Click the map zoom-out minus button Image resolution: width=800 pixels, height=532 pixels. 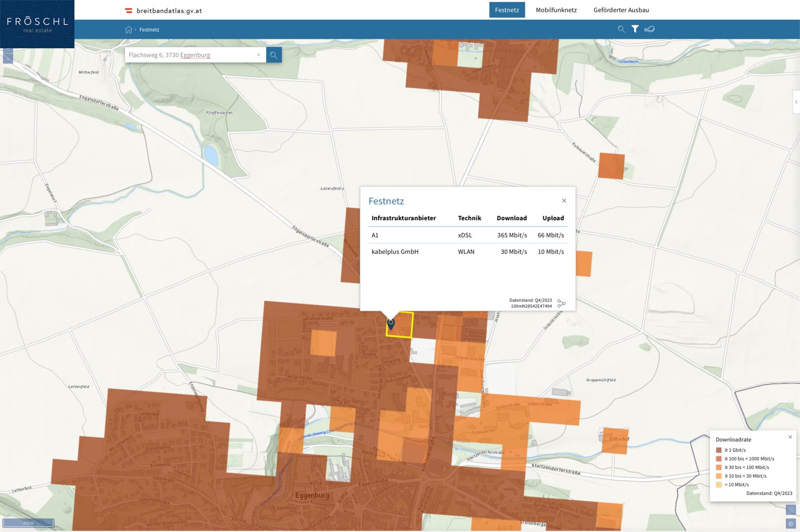coord(8,58)
